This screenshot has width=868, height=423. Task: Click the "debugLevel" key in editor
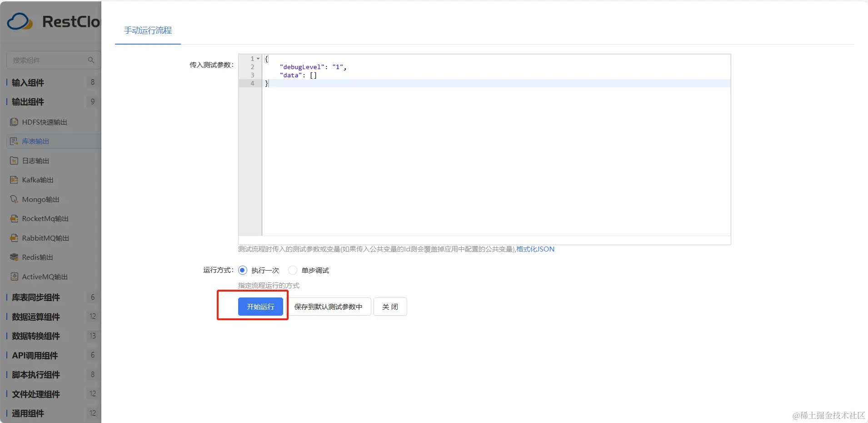point(302,67)
